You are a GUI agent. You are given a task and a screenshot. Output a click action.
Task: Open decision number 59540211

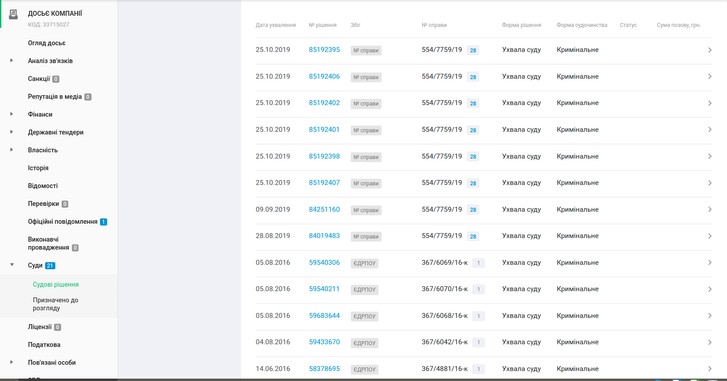point(324,289)
